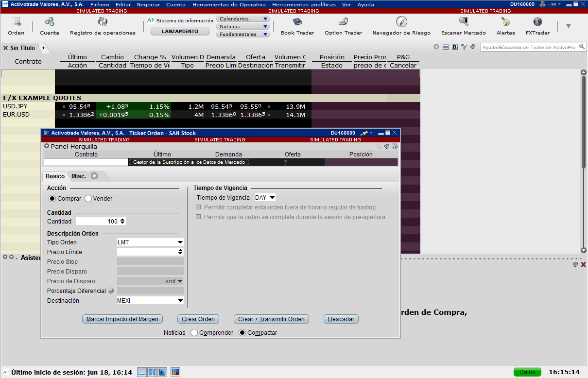Image resolution: width=588 pixels, height=378 pixels.
Task: Tick the outside regular trading hours checkbox
Action: click(x=198, y=207)
